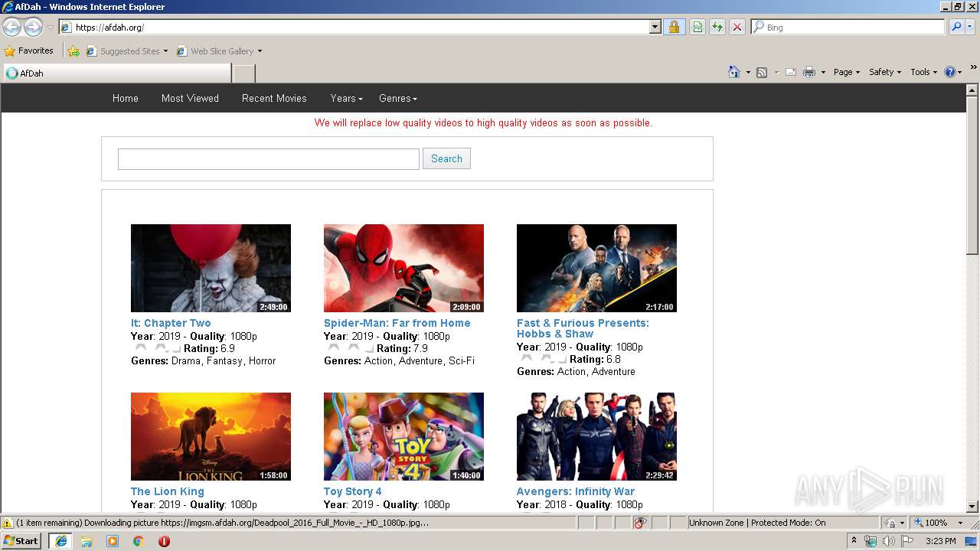
Task: Click the vertical scrollbar down arrow
Action: click(x=972, y=506)
